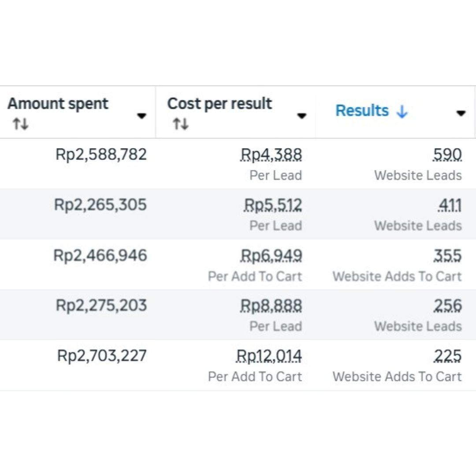Click the Amount spent column header
This screenshot has width=476, height=476.
click(58, 104)
